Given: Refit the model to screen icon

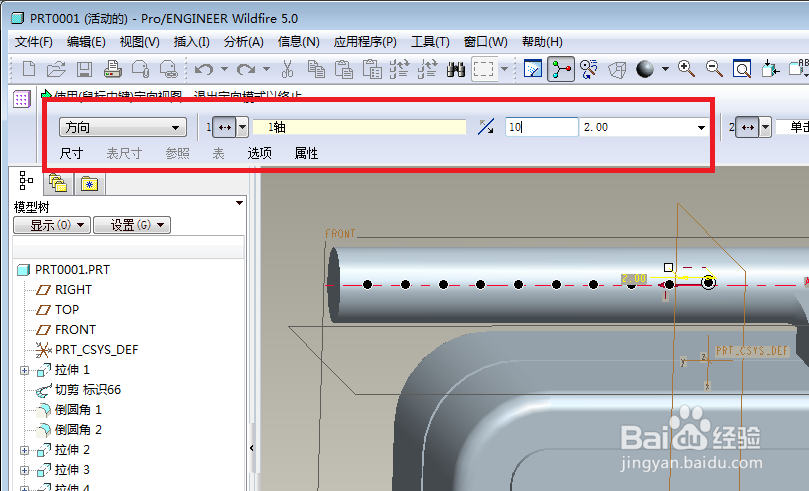Looking at the screenshot, I should point(742,69).
